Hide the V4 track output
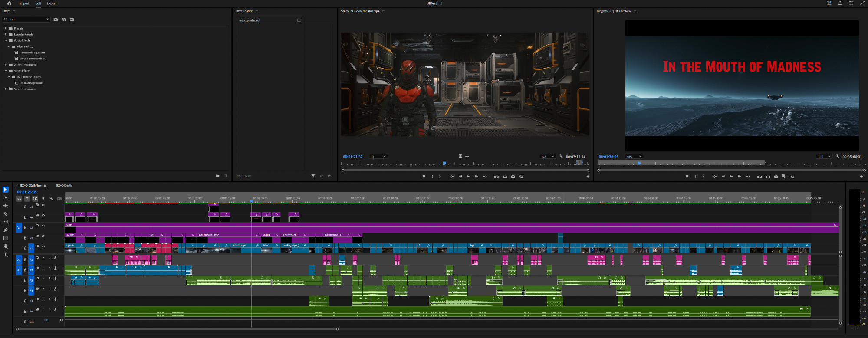Screen dimensions: 868x338 pyautogui.click(x=43, y=216)
